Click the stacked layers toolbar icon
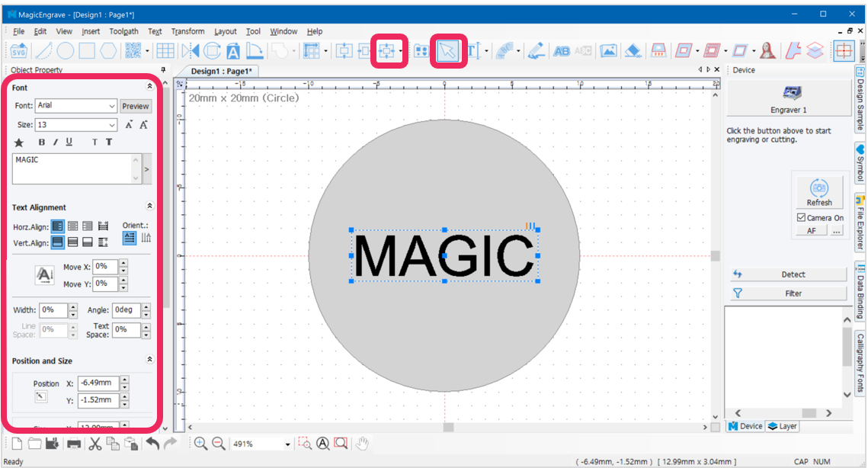This screenshot has height=468, width=868. coord(815,51)
